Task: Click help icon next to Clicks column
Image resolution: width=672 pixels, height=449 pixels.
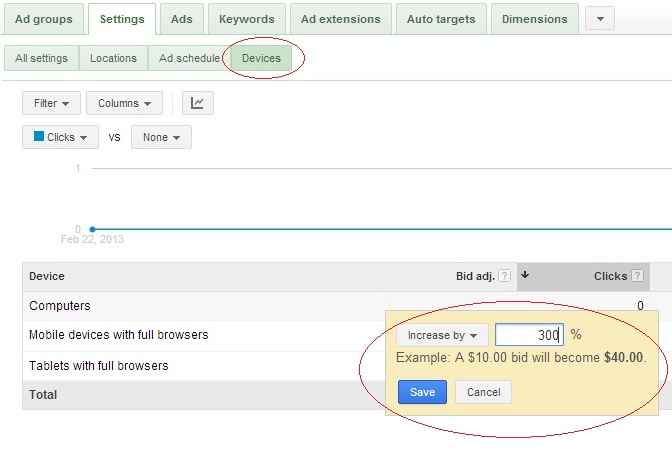Action: [x=637, y=277]
